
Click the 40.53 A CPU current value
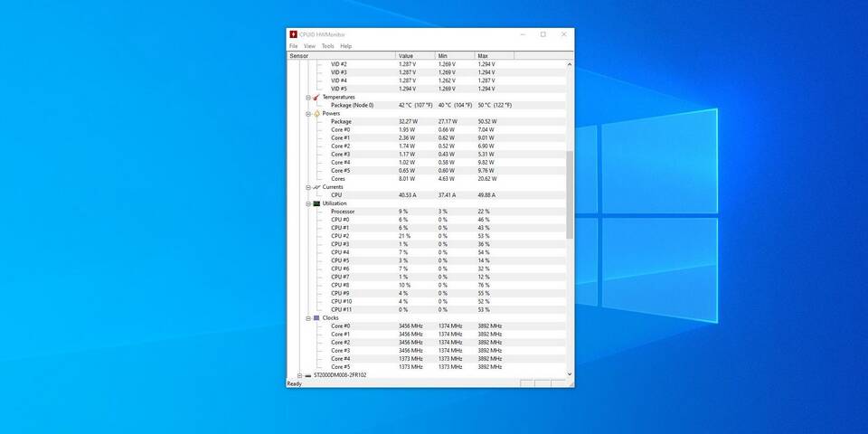(x=408, y=195)
